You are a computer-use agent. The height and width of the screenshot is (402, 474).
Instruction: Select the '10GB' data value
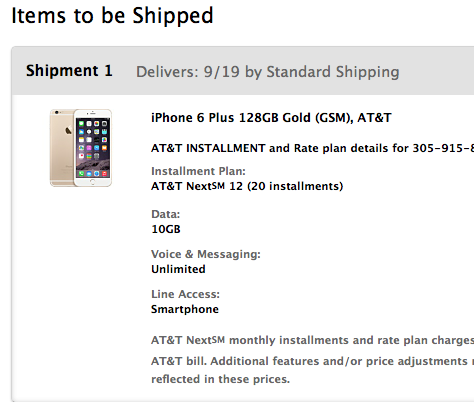(x=166, y=229)
